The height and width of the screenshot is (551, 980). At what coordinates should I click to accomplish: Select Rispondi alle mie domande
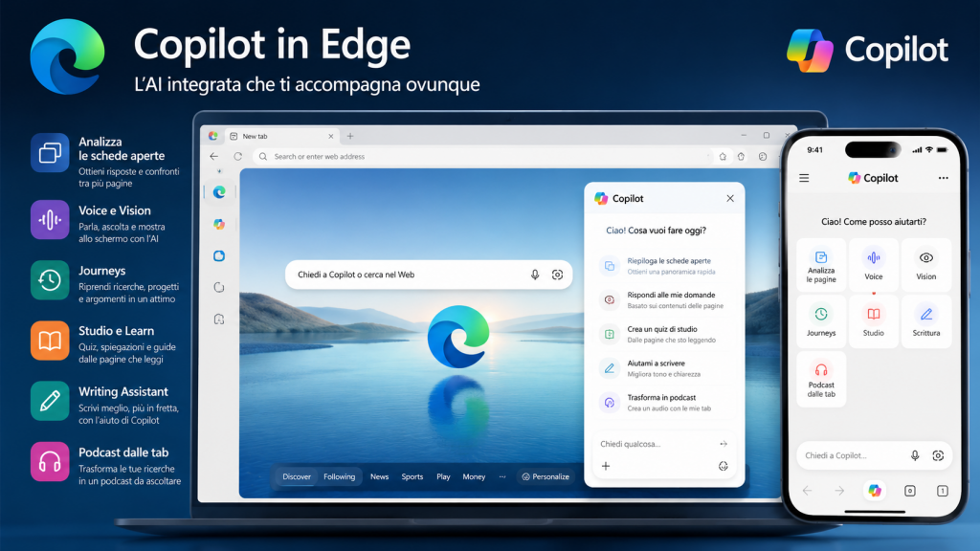coord(664,299)
